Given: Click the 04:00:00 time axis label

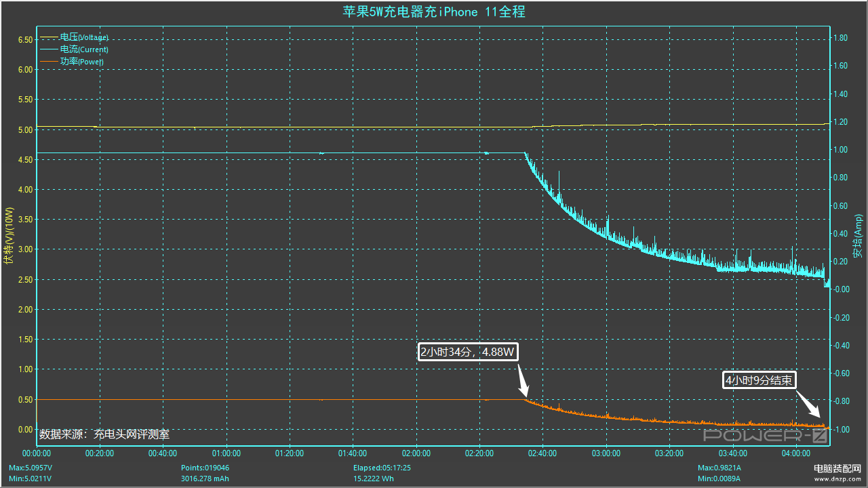Looking at the screenshot, I should pos(796,453).
